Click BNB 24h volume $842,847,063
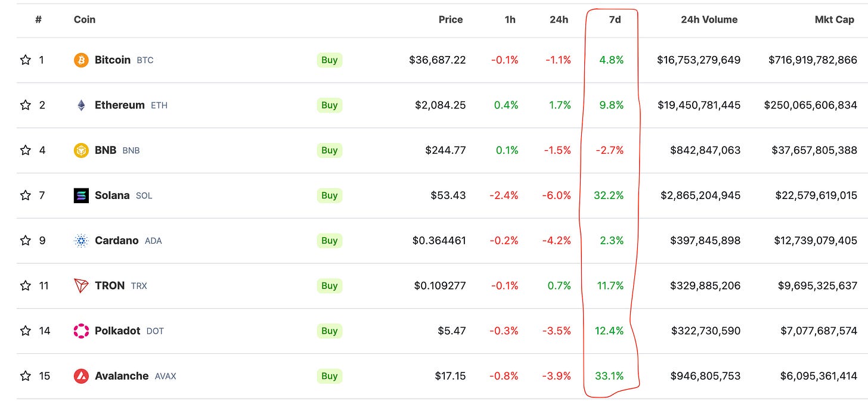 705,151
